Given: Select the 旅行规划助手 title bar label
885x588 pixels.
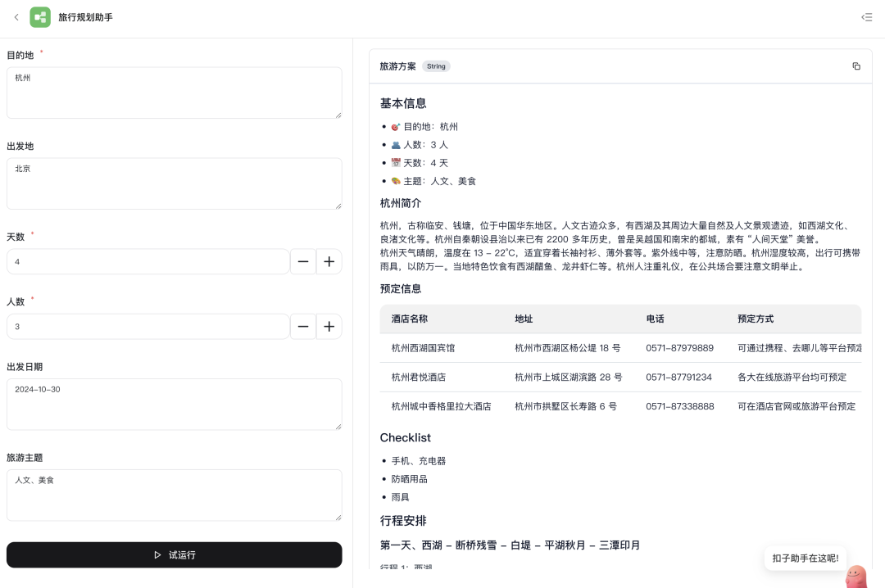Looking at the screenshot, I should coord(86,17).
